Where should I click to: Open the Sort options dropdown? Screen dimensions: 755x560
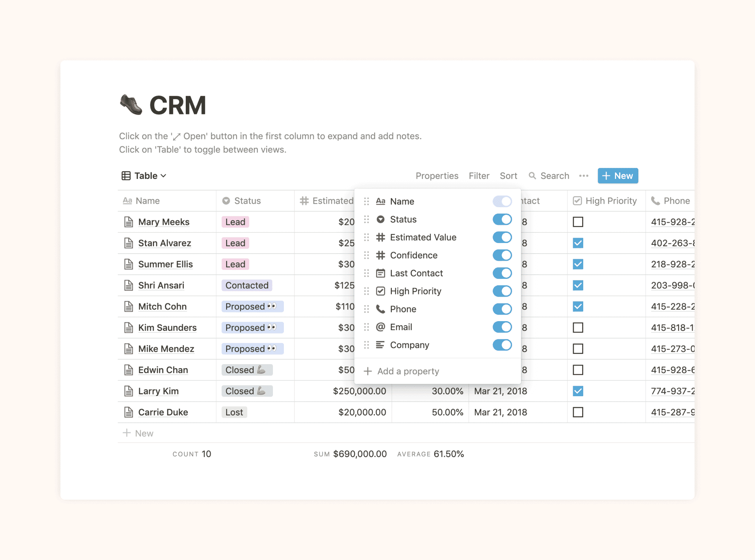[507, 175]
